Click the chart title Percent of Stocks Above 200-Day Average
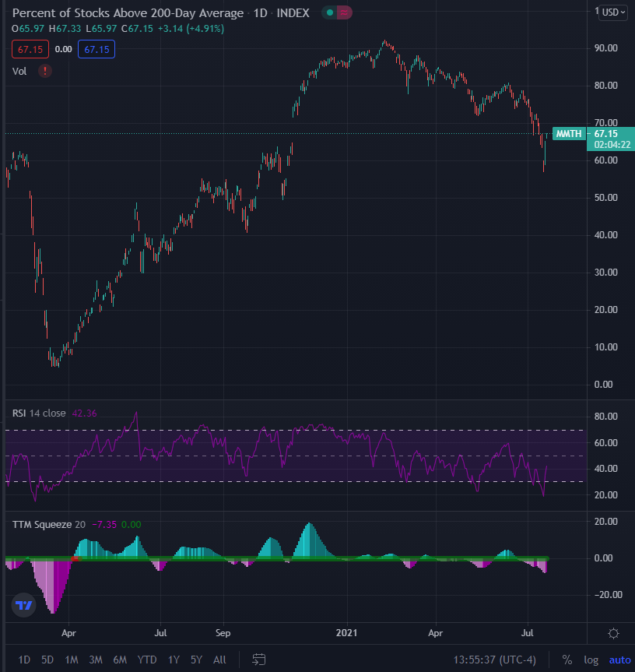The height and width of the screenshot is (672, 635). pyautogui.click(x=128, y=13)
